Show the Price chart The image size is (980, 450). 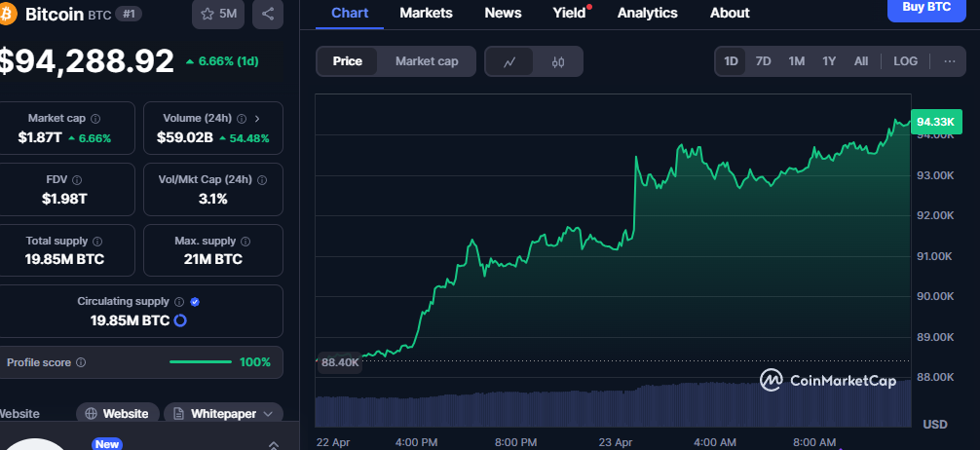[348, 61]
